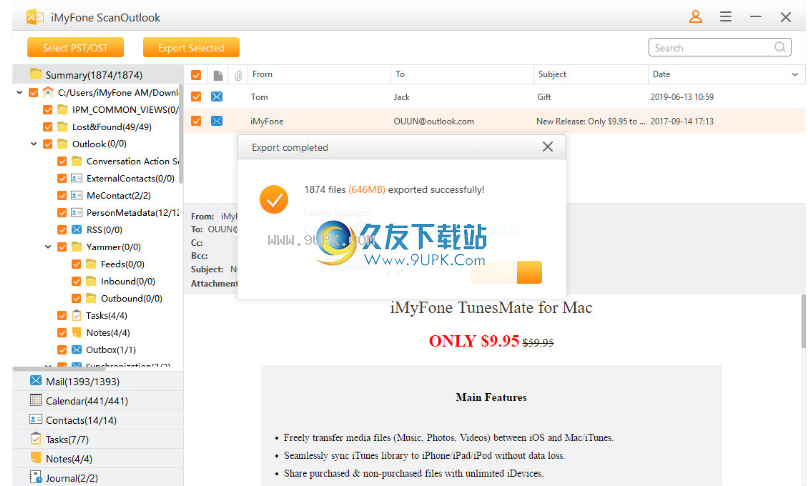This screenshot has height=486, width=808.
Task: Close the Export completed dialog
Action: tap(548, 147)
